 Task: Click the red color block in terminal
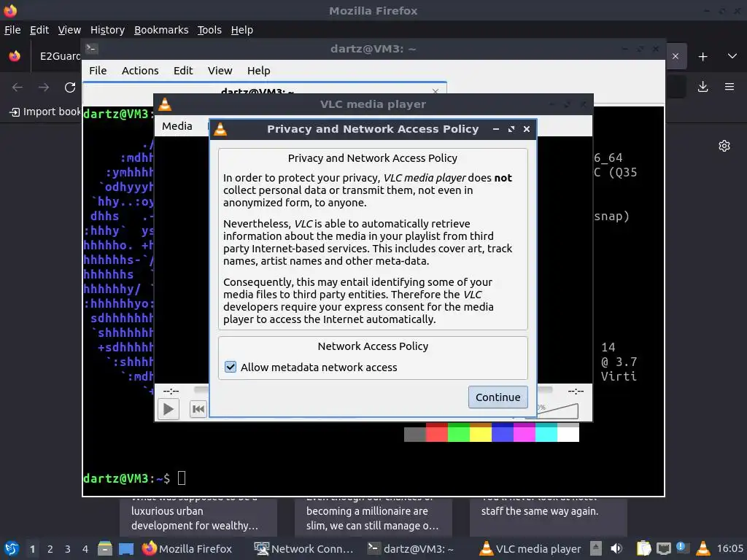tap(437, 432)
